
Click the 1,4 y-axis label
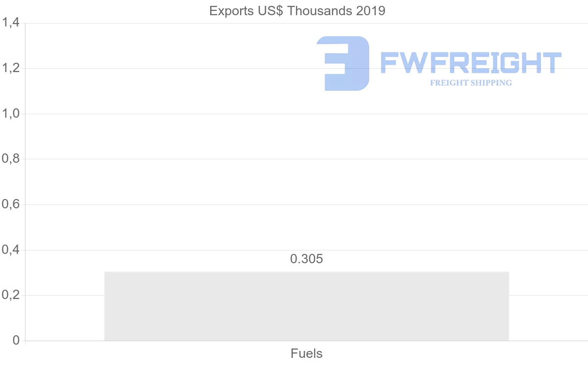[x=10, y=23]
